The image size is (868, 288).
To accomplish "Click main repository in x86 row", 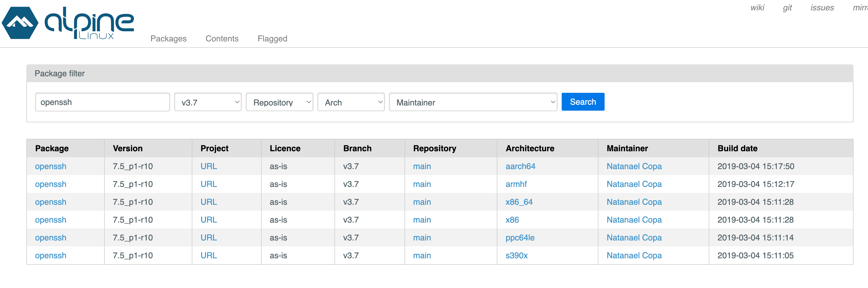I will (422, 220).
